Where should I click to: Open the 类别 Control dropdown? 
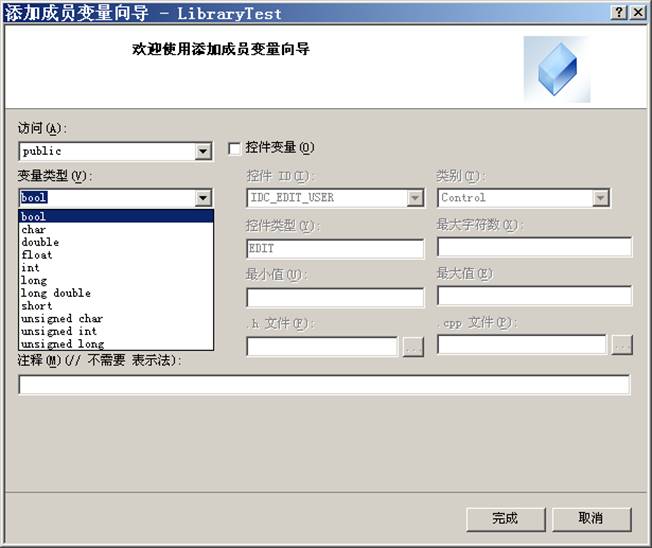[x=600, y=198]
